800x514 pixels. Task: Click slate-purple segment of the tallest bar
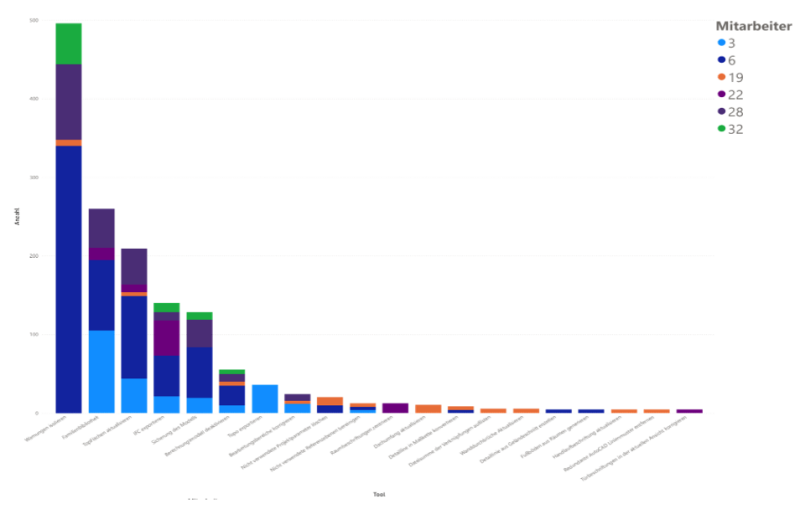69,101
